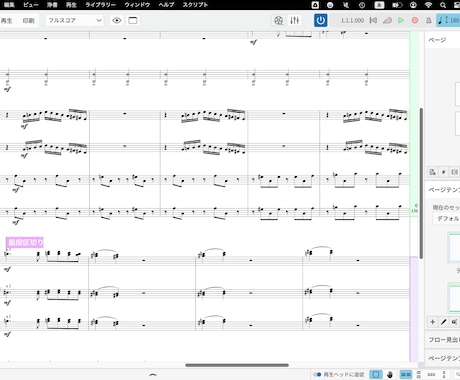Image resolution: width=460 pixels, height=380 pixels.
Task: Click the pencil edit page template button
Action: pos(443,322)
